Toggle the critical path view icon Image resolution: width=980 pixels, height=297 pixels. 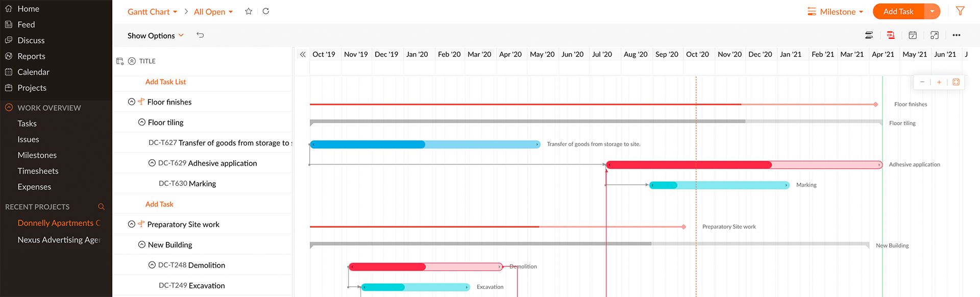891,35
